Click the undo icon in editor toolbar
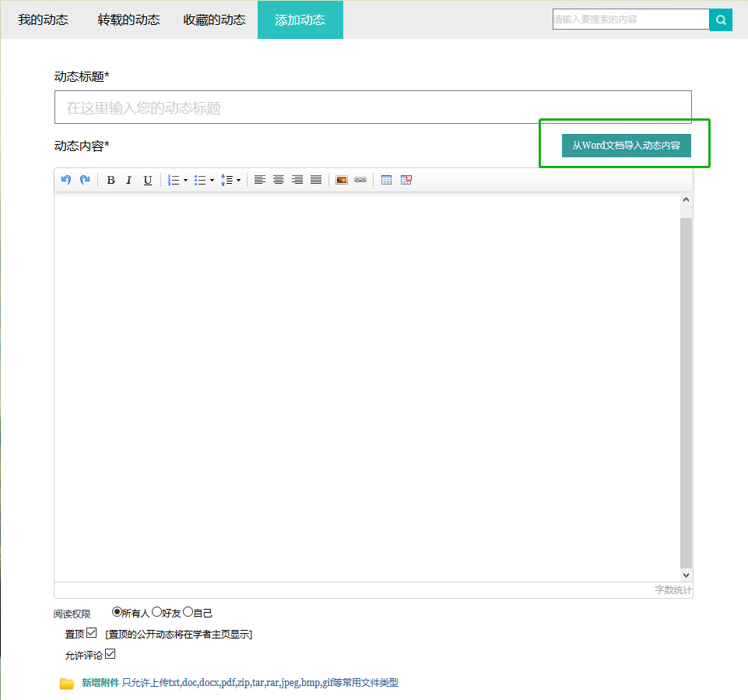Image resolution: width=748 pixels, height=700 pixels. pos(66,180)
